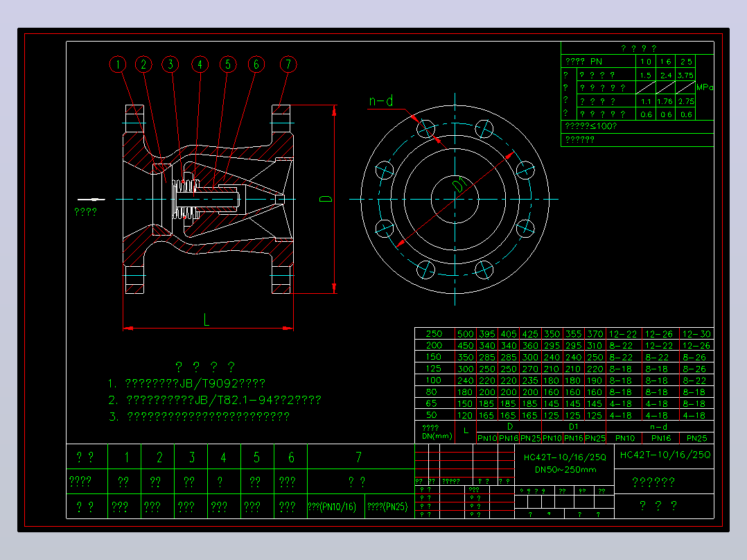This screenshot has height=560, width=747.
Task: Select the JB/T9092 technical note line
Action: [187, 383]
